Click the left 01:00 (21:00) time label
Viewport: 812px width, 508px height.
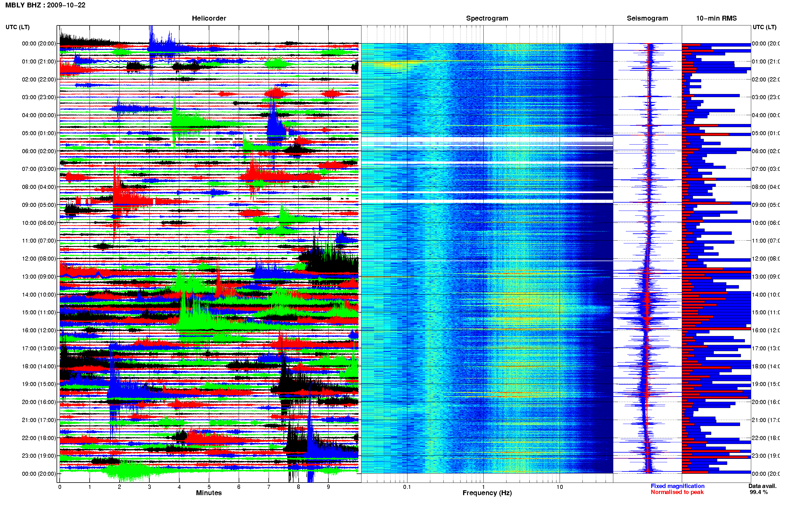click(39, 61)
